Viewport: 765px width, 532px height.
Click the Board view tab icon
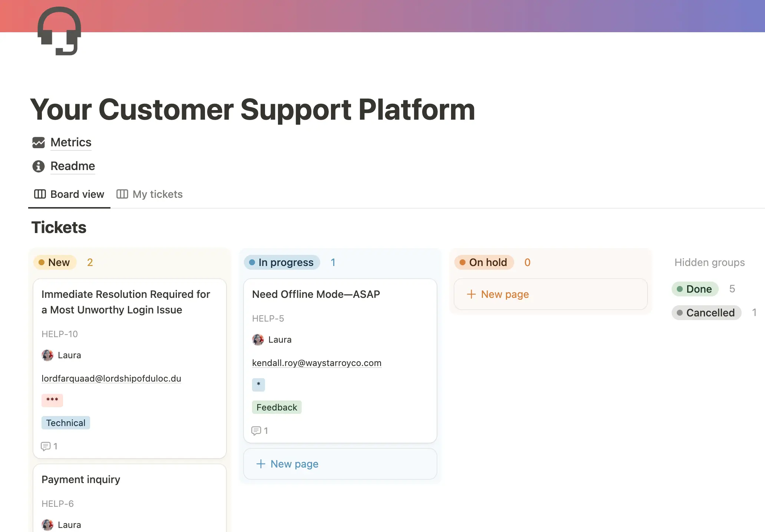(40, 194)
